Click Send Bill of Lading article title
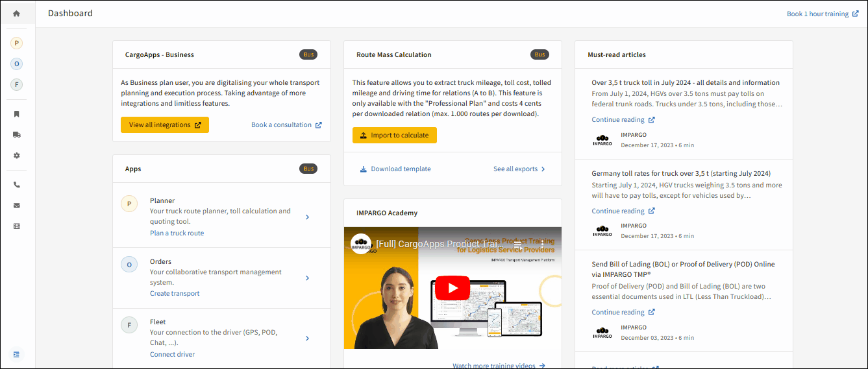Viewport: 868px width, 369px height. tap(683, 269)
